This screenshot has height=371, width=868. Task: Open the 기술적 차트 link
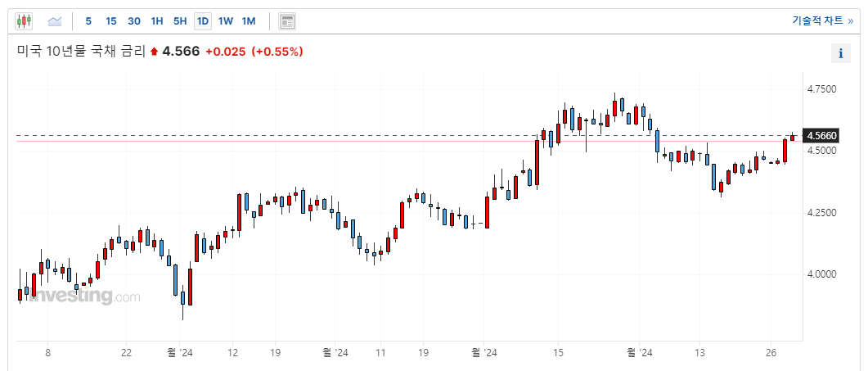[x=823, y=21]
